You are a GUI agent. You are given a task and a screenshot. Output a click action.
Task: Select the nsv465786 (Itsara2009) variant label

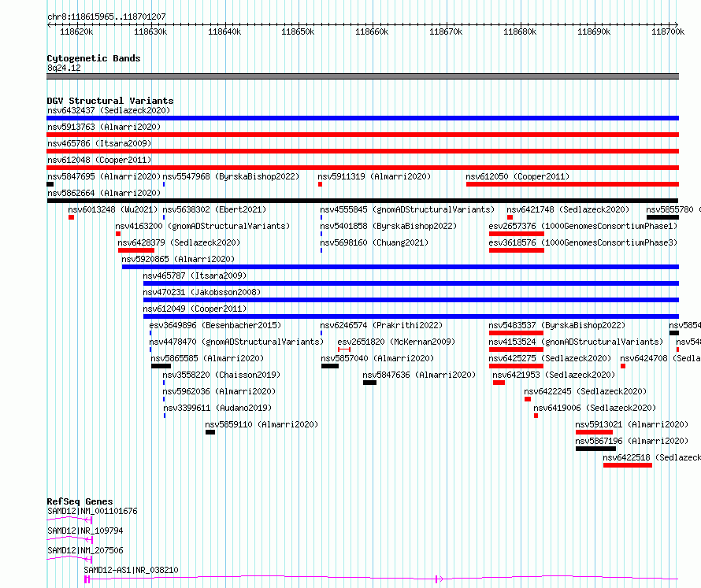(x=99, y=143)
